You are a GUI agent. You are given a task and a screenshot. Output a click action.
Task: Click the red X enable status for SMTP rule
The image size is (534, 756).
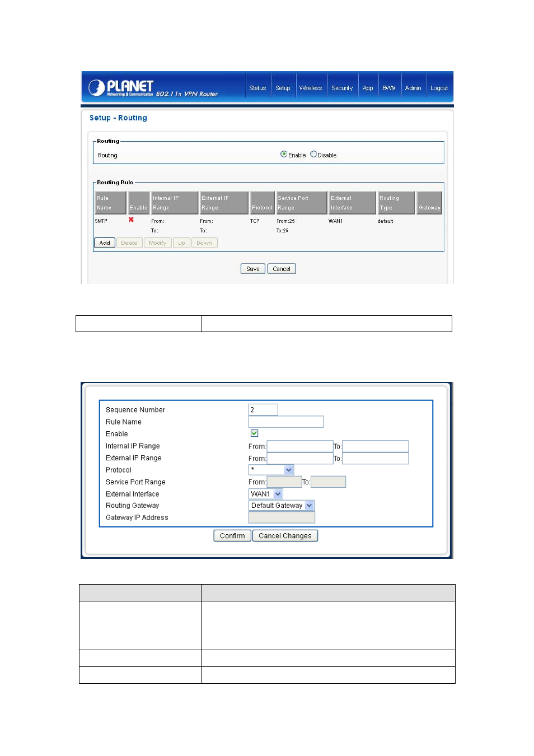pyautogui.click(x=131, y=220)
